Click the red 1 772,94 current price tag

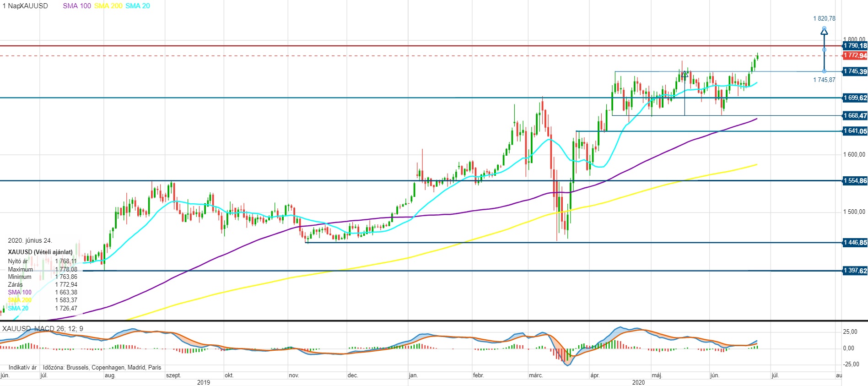pyautogui.click(x=855, y=55)
